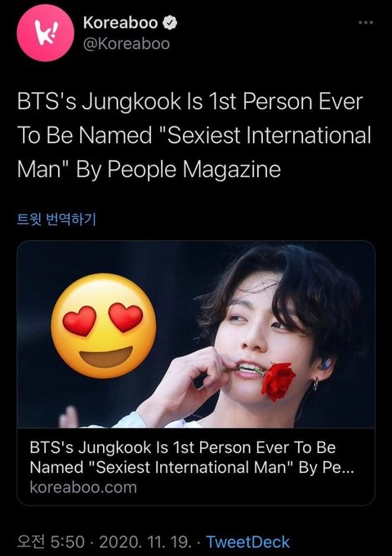Click the 오전 5:50 timestamp

[x=51, y=542]
